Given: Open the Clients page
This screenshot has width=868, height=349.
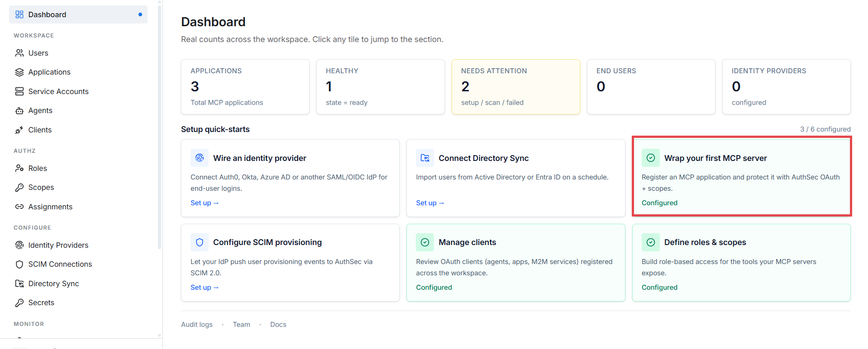Looking at the screenshot, I should (x=78, y=130).
